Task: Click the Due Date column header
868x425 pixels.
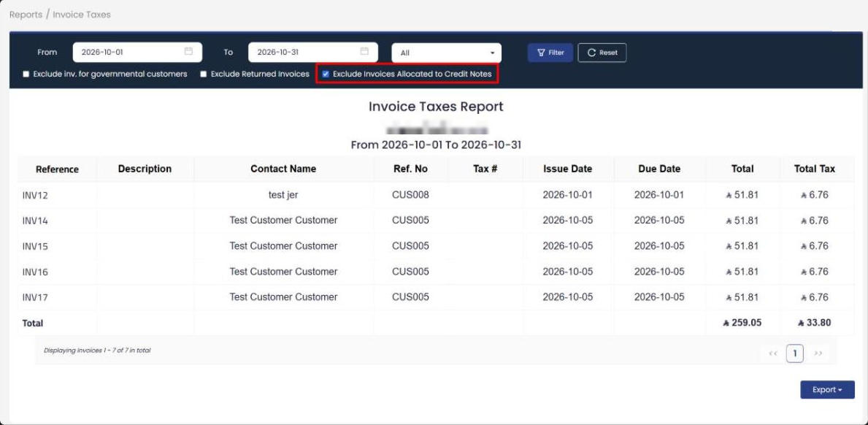Action: [x=659, y=169]
